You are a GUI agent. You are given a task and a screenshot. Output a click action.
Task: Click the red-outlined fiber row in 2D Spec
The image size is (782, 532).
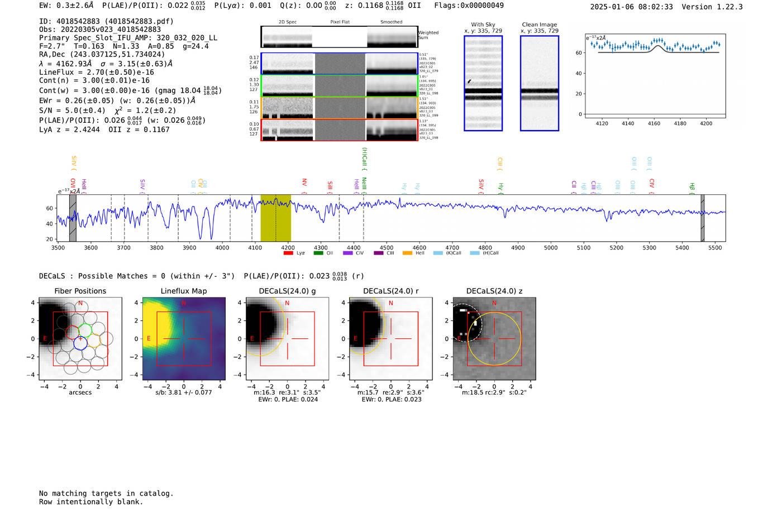click(339, 130)
